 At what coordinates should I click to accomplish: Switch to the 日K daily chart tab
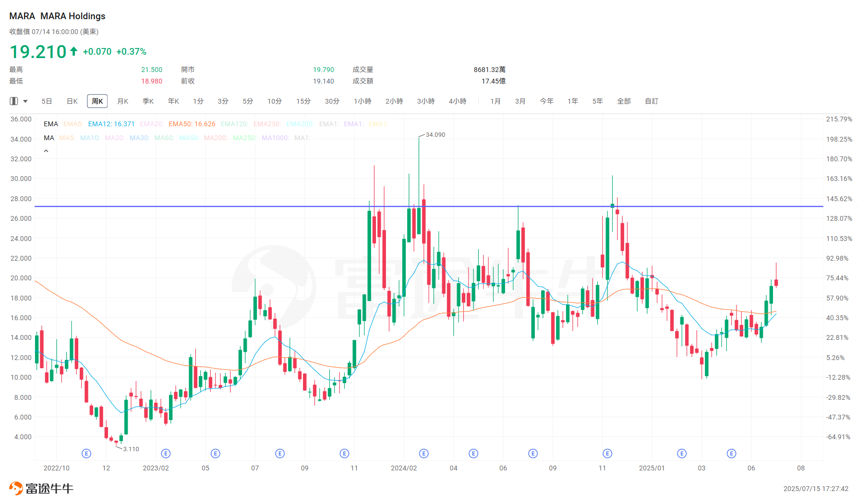tap(72, 101)
